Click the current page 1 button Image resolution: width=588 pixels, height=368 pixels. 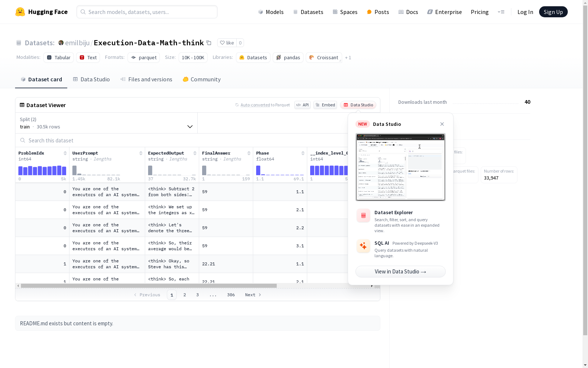[x=172, y=295]
